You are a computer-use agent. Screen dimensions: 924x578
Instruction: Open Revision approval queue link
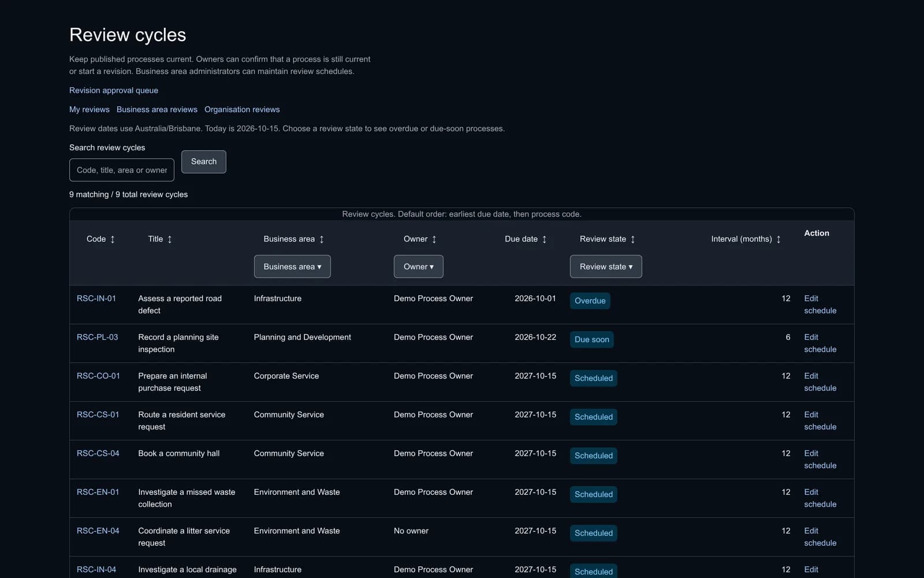click(x=114, y=90)
